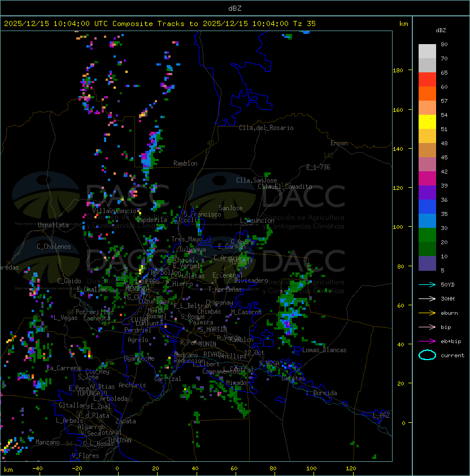Click the 'Phillips' map label
The image size is (470, 476).
tap(233, 356)
